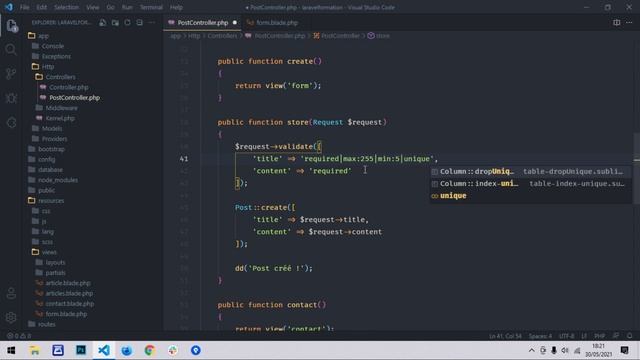640x360 pixels.
Task: Open Controller.php in the Explorer
Action: point(69,87)
